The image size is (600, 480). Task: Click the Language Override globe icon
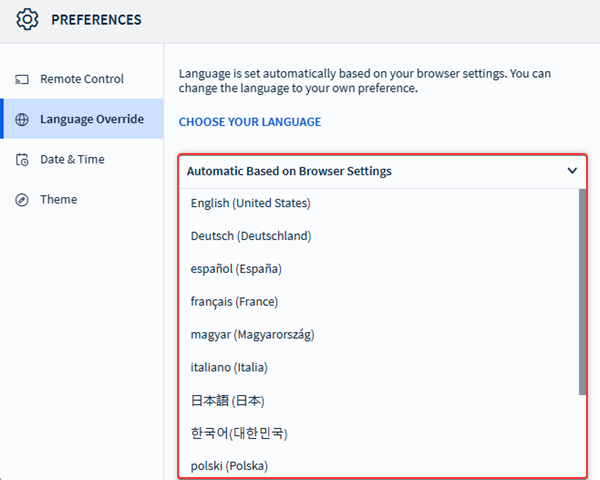point(22,119)
